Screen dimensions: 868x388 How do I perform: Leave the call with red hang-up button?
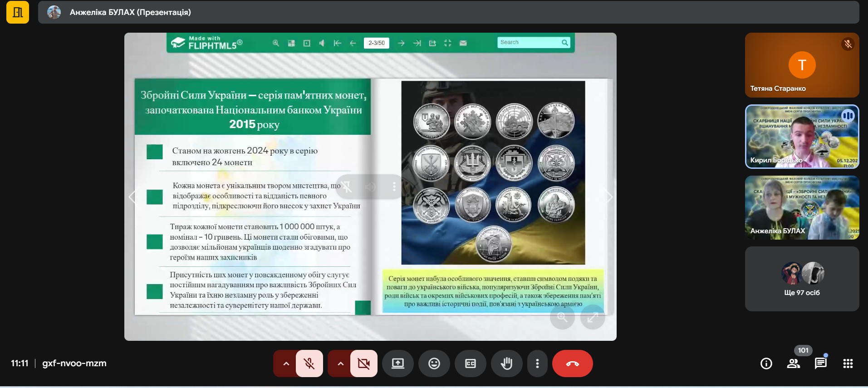[x=572, y=363]
